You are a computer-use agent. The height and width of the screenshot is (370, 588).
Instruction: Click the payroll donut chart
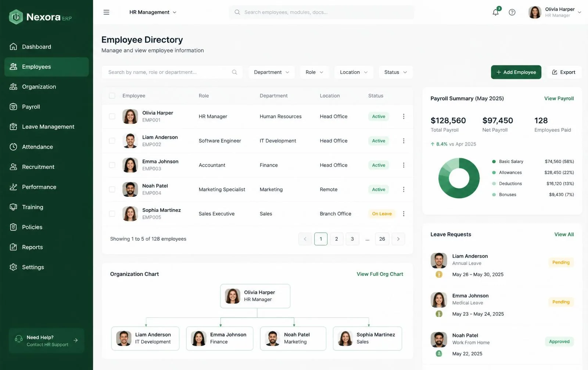(x=459, y=178)
